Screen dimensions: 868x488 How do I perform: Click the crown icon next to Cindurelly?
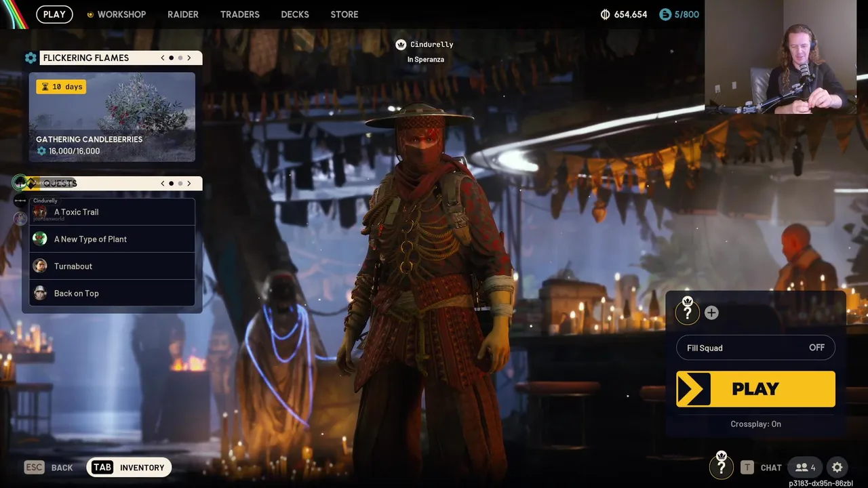point(401,45)
